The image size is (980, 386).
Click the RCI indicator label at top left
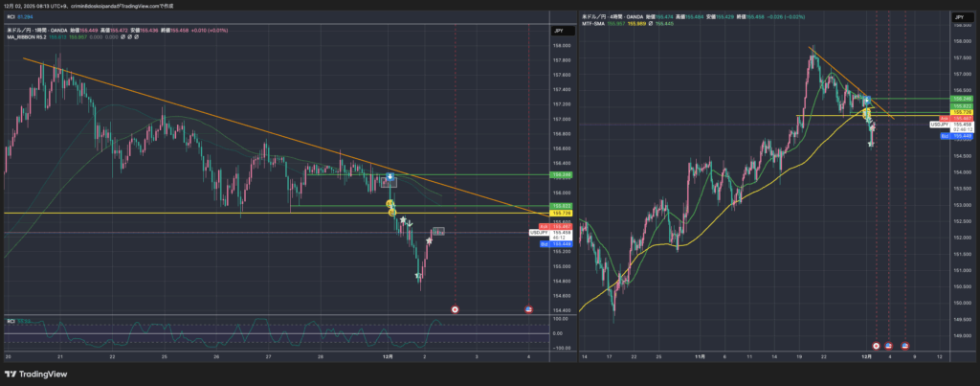[x=11, y=17]
